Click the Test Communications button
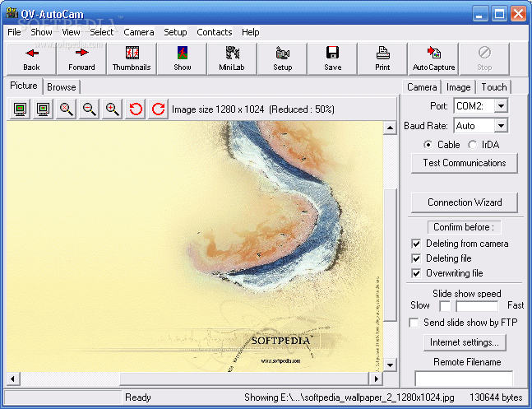 tap(464, 163)
